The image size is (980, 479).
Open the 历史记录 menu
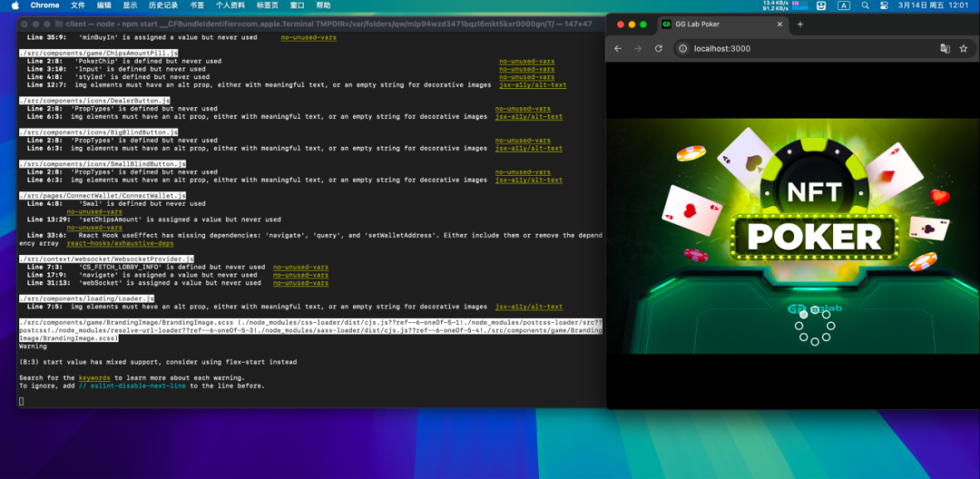163,5
